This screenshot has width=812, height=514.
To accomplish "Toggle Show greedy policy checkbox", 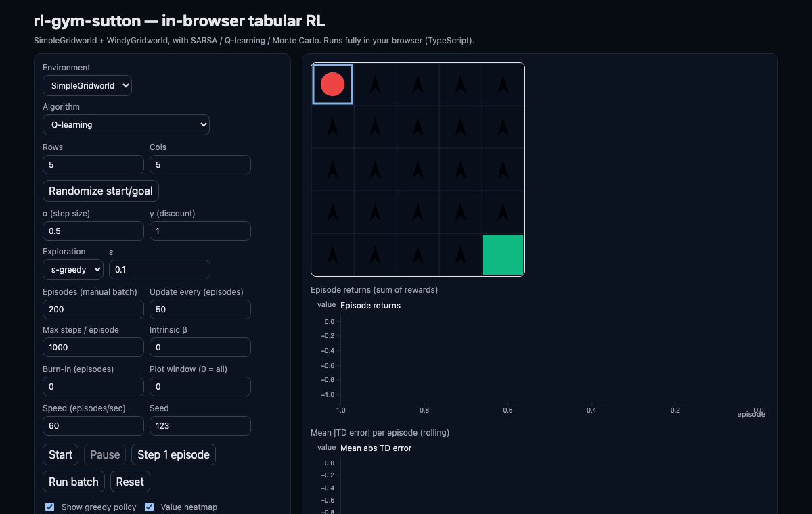I will point(49,507).
